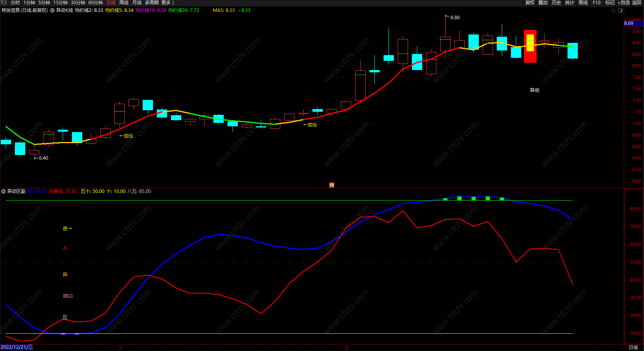Click the MA5: 8.33 label
Screen dimensions: 644x351
click(x=224, y=10)
